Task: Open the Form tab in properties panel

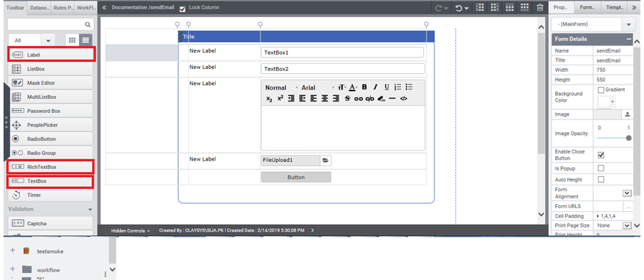Action: coord(586,7)
